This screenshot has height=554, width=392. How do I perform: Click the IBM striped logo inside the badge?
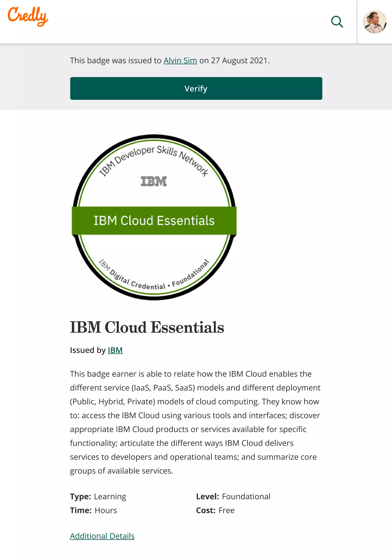pos(154,181)
